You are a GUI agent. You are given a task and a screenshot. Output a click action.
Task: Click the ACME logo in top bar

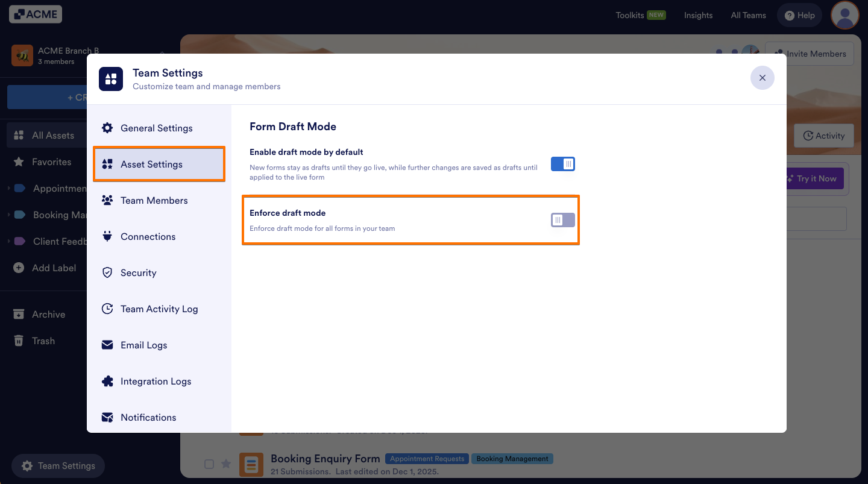tap(36, 14)
